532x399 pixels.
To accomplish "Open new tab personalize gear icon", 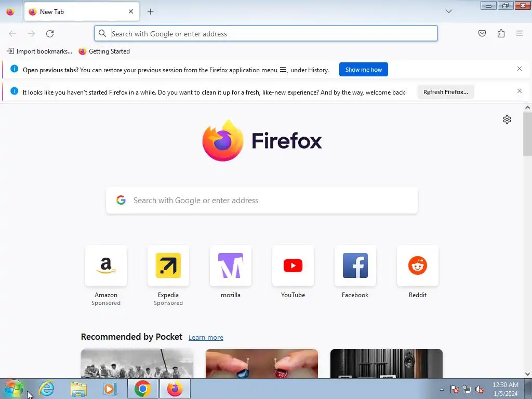I will tap(507, 119).
